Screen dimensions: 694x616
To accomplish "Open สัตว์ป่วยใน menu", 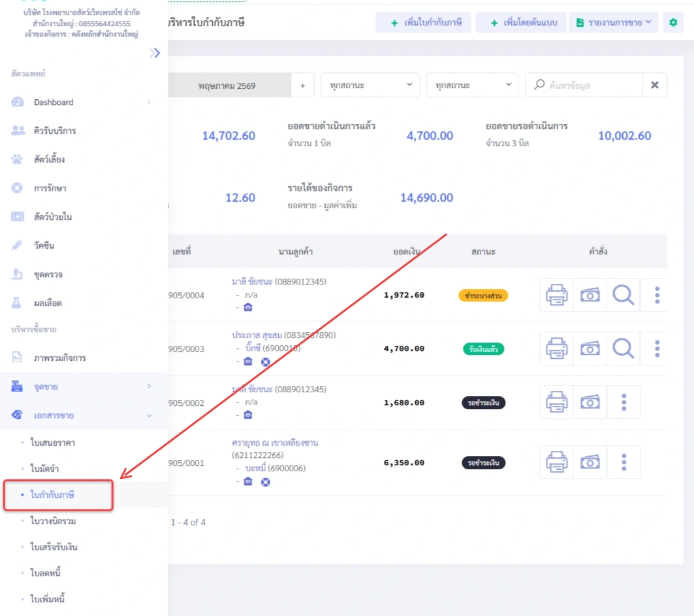I will click(x=84, y=217).
